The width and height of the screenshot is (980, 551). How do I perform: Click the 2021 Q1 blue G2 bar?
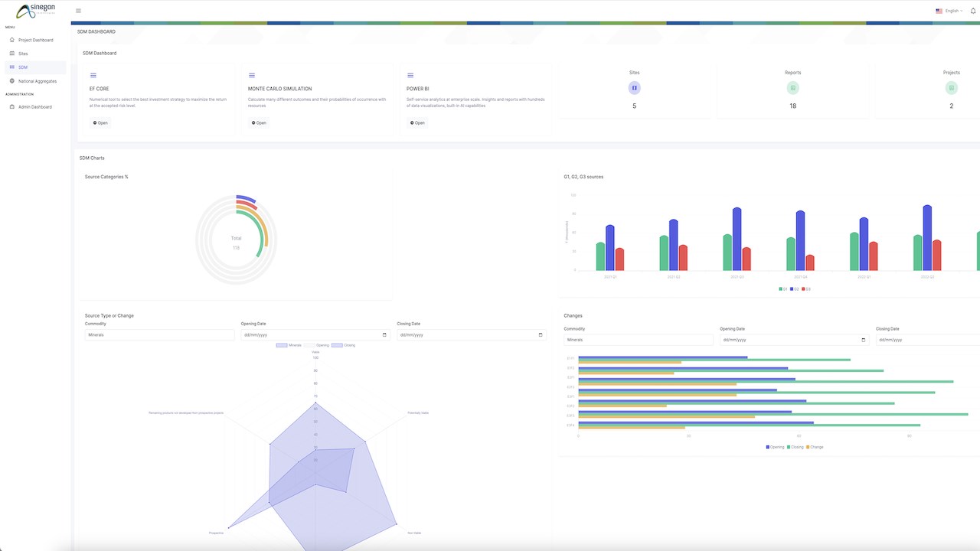tap(610, 248)
